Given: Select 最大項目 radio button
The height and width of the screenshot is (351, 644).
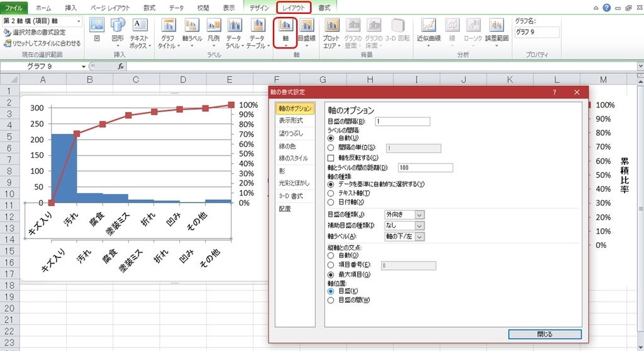Looking at the screenshot, I should pos(331,274).
